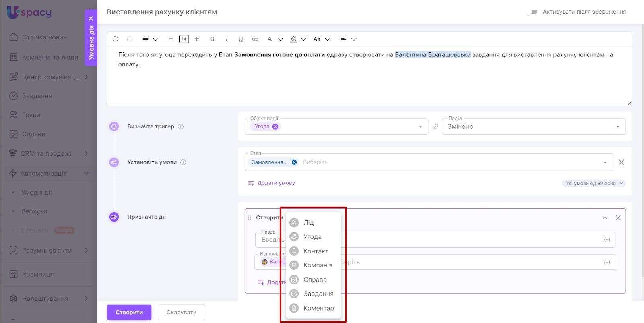The image size is (644, 323).
Task: Click the undo icon in editor toolbar
Action: click(x=115, y=39)
